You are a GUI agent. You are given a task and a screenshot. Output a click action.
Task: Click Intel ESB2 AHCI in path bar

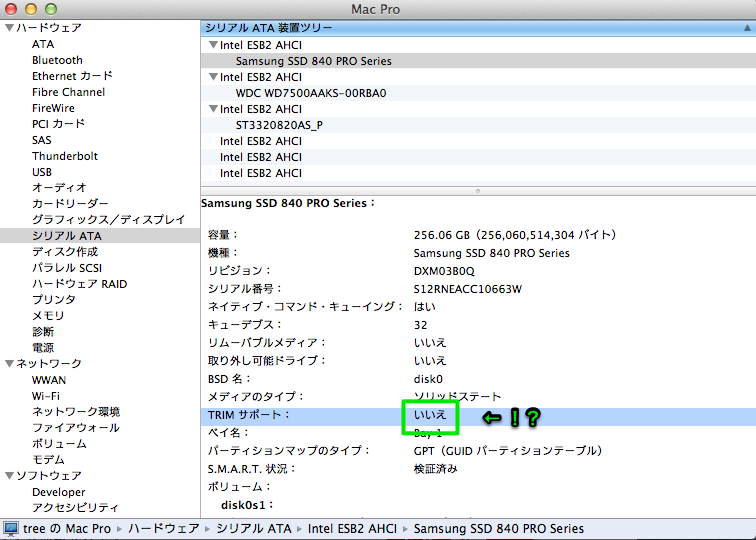click(x=352, y=528)
